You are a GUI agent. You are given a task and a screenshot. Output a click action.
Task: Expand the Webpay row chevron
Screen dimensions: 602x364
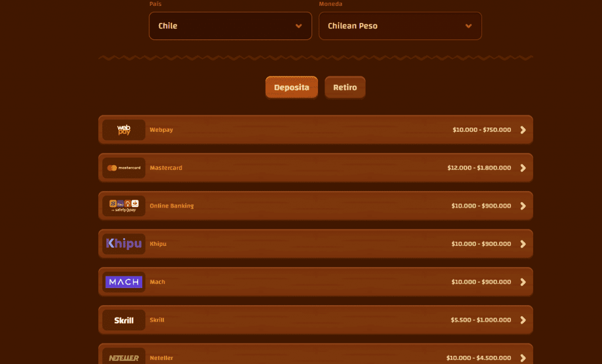(x=522, y=130)
